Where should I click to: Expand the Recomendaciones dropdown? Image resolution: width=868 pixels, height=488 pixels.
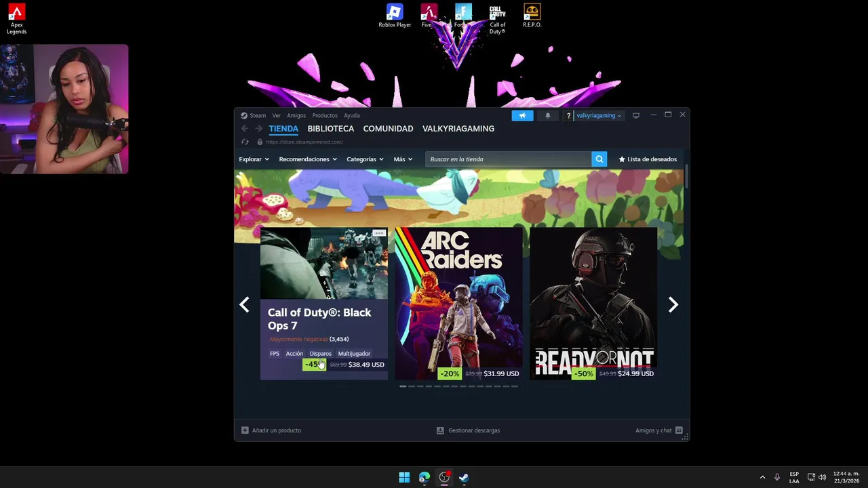pyautogui.click(x=308, y=159)
